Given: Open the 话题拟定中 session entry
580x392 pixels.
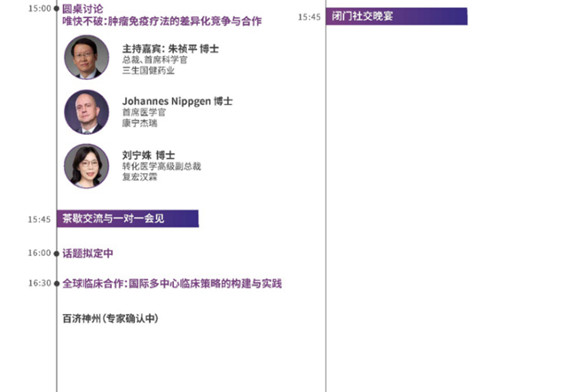Looking at the screenshot, I should click(x=88, y=253).
